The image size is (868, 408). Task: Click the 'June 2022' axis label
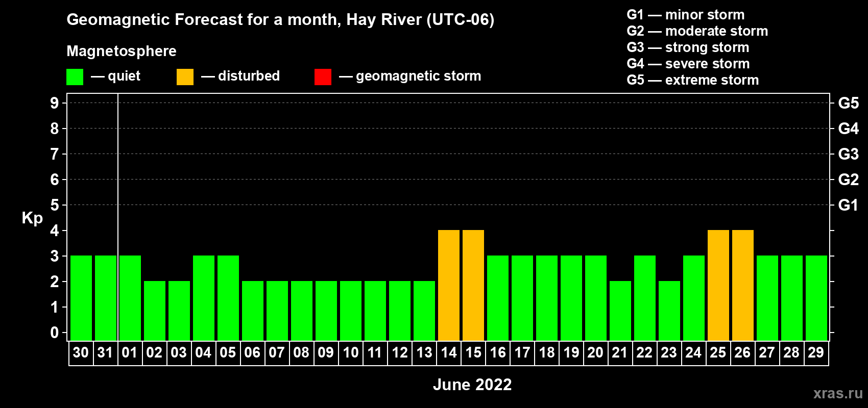[472, 385]
